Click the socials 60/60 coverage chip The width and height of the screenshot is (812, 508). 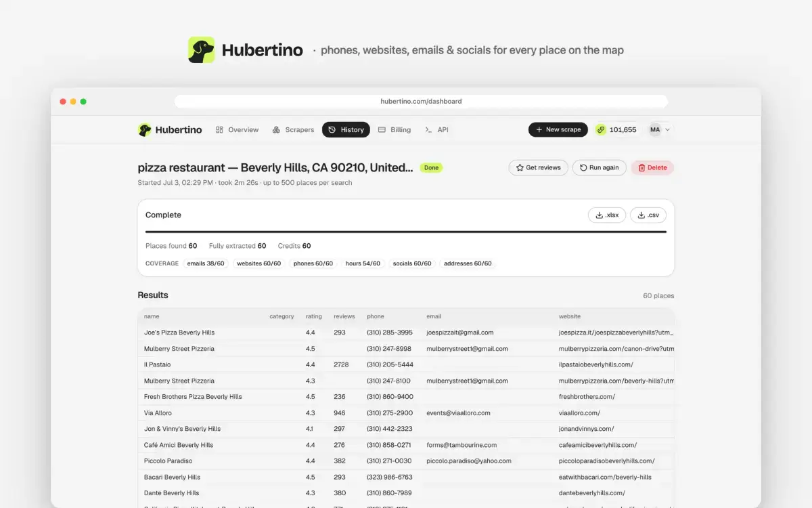(412, 263)
